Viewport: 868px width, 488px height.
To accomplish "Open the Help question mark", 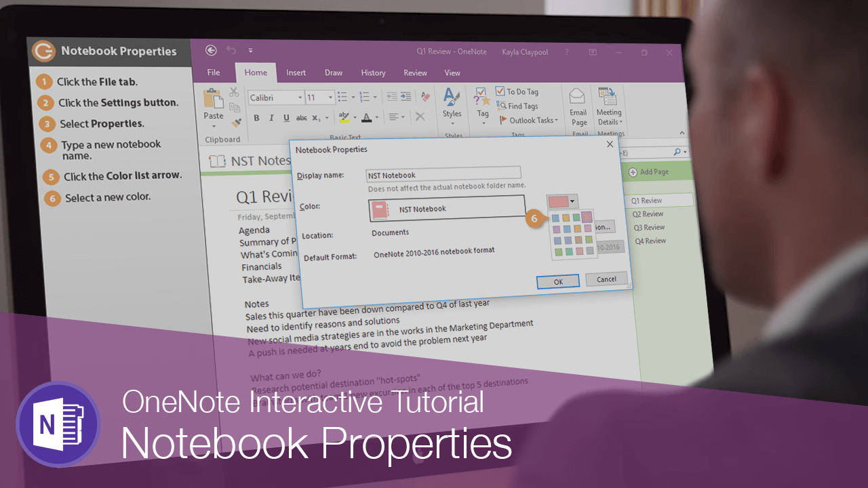I will pos(566,52).
